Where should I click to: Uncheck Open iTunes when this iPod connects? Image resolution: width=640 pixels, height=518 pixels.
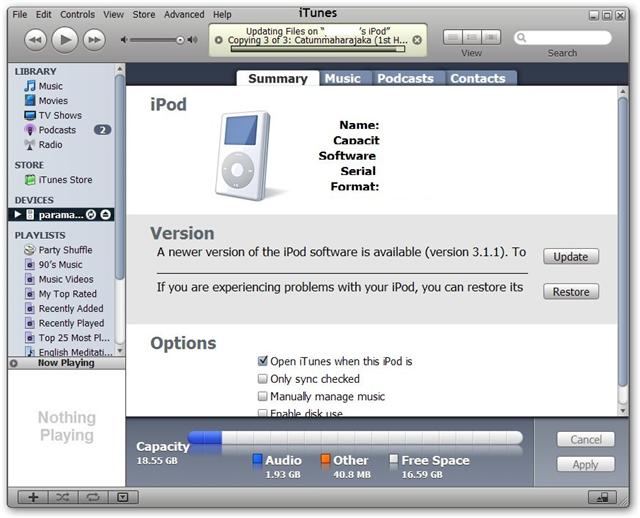[x=262, y=361]
